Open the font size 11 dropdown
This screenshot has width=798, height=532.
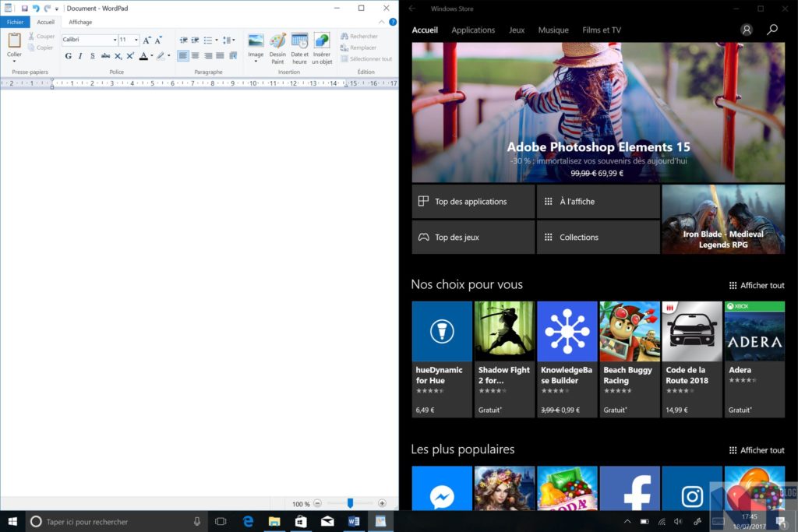tap(136, 40)
